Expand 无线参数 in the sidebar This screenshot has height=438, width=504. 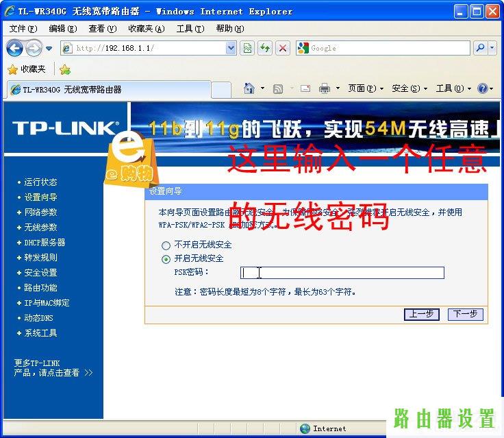pyautogui.click(x=40, y=228)
